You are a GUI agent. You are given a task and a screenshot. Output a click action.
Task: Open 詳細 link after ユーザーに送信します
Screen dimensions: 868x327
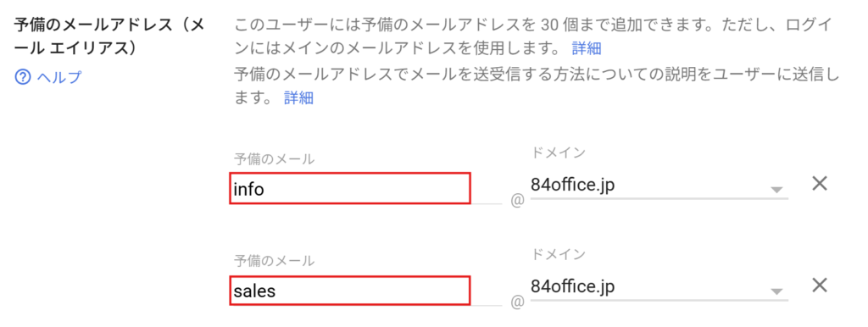[x=299, y=98]
